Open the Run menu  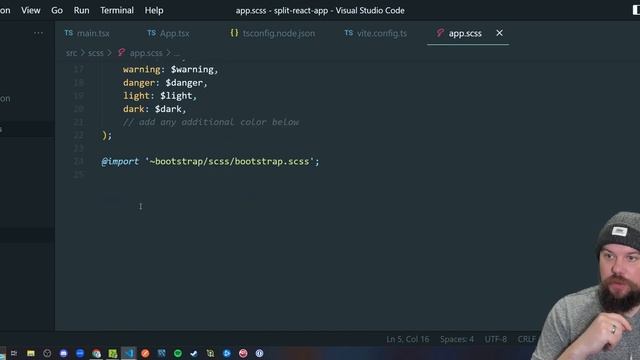(x=81, y=10)
